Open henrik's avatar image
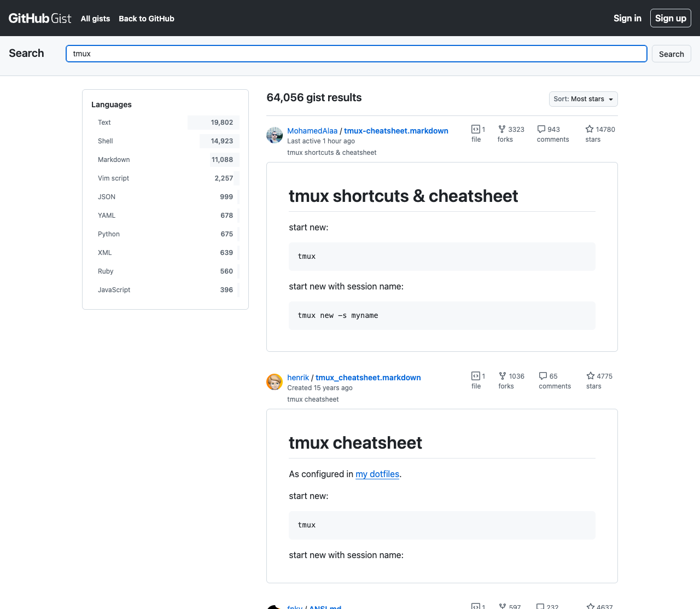 click(275, 382)
